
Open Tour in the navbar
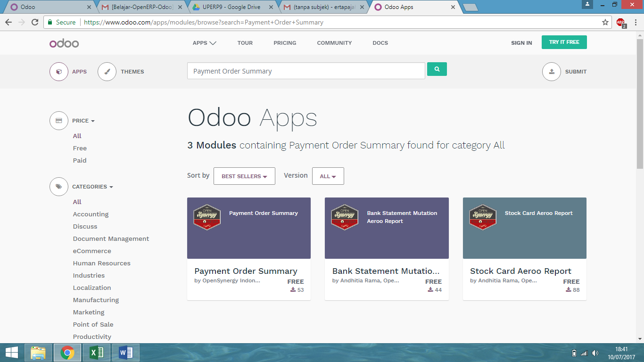245,43
